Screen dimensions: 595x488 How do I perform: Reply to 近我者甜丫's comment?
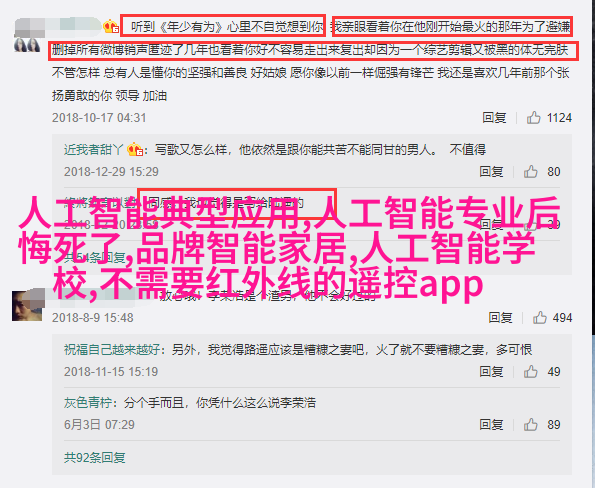tap(491, 172)
